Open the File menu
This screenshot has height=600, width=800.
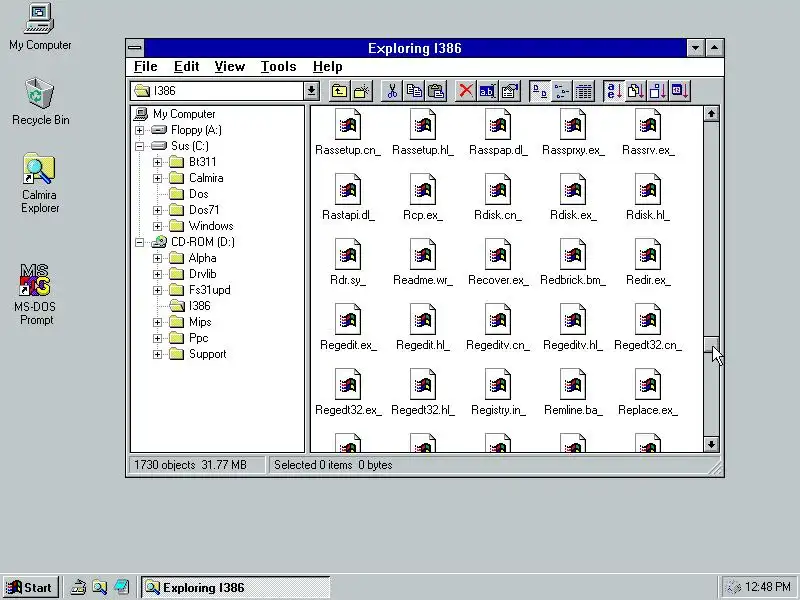145,66
